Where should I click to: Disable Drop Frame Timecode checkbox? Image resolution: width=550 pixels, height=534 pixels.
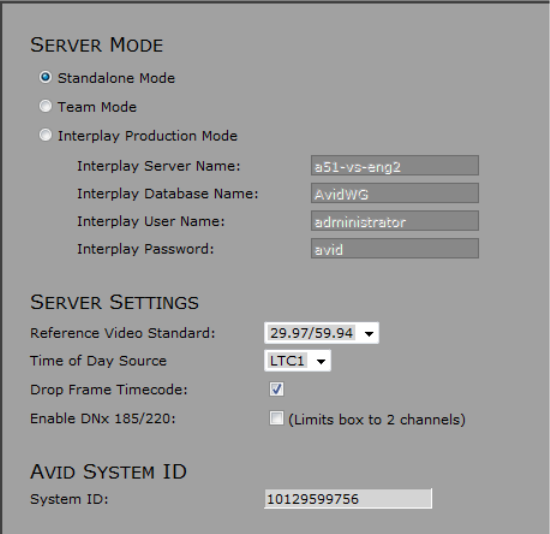276,389
